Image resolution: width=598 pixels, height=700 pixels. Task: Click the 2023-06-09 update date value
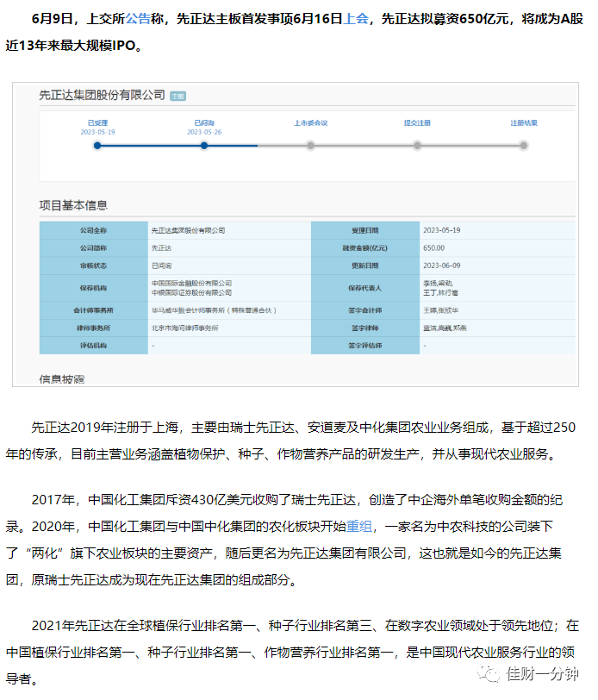[x=442, y=266]
